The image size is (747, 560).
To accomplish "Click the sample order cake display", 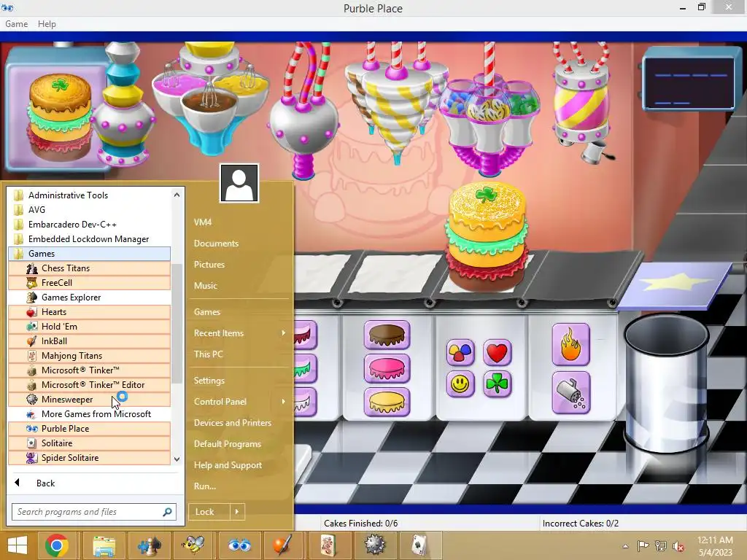I will (60, 117).
